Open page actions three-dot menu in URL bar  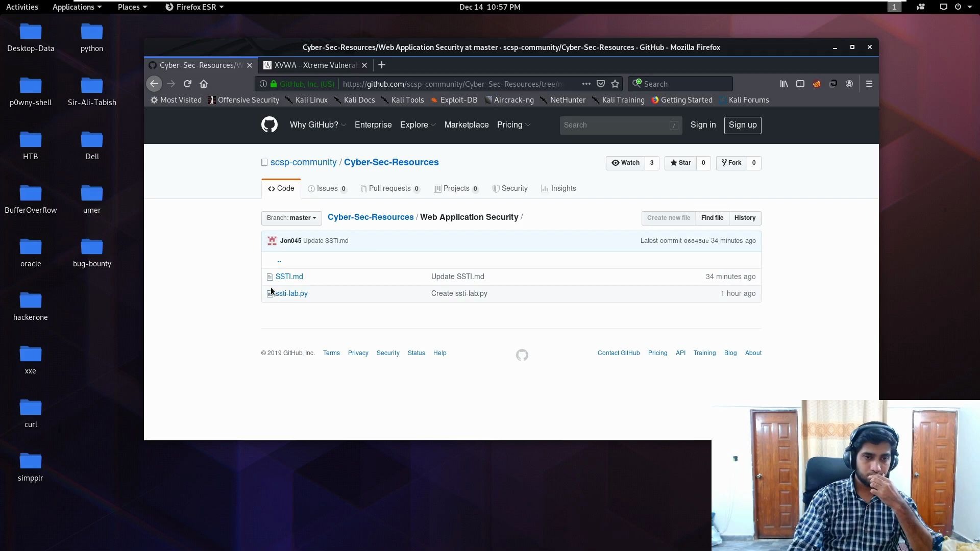click(586, 84)
